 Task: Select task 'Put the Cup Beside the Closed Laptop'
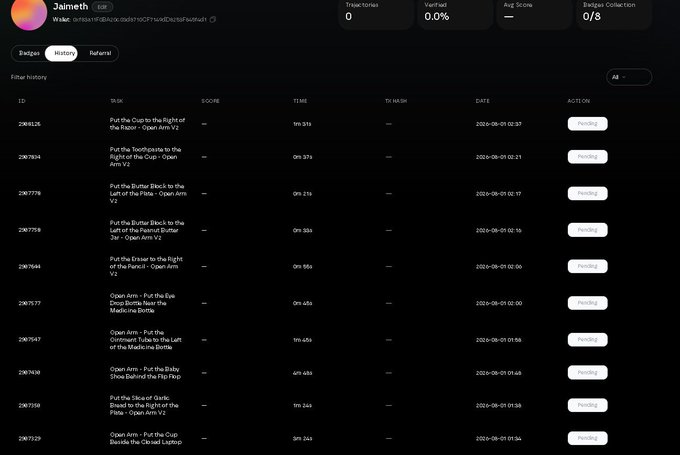point(146,438)
